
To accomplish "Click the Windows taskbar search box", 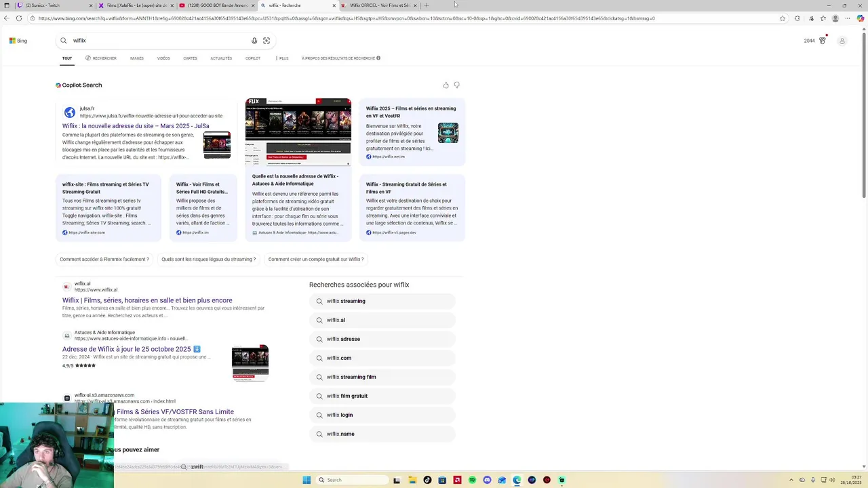I will 353,480.
